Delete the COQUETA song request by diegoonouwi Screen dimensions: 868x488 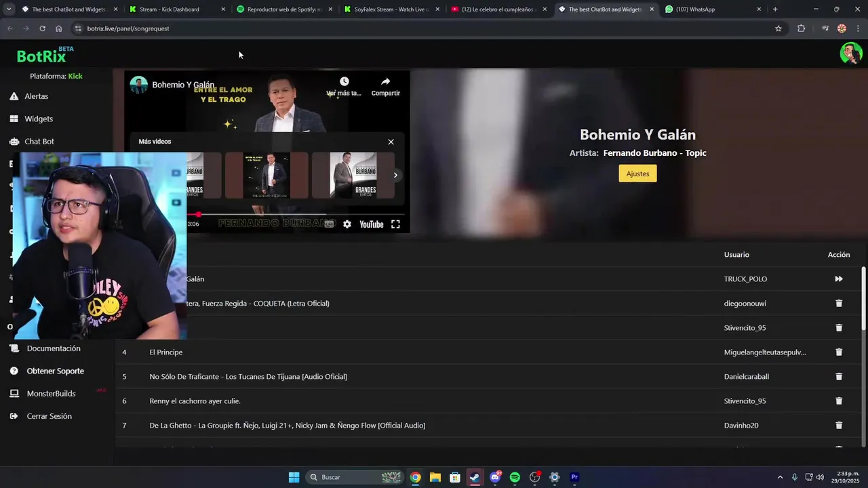click(839, 303)
